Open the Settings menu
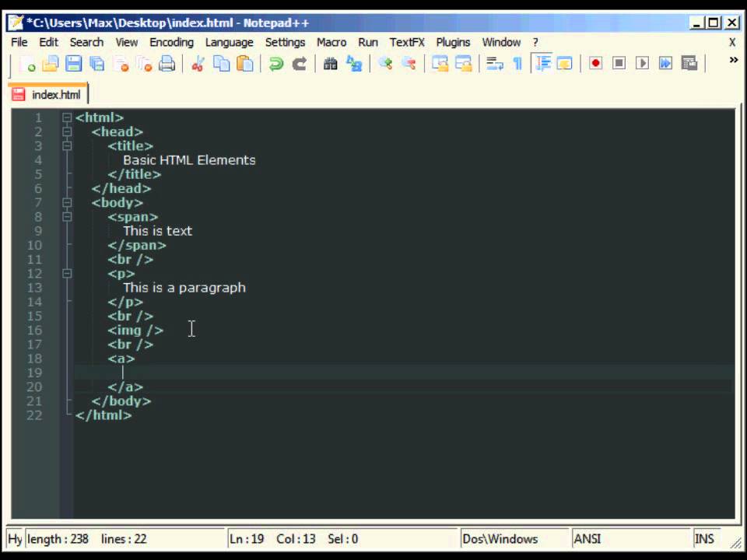 (x=285, y=42)
